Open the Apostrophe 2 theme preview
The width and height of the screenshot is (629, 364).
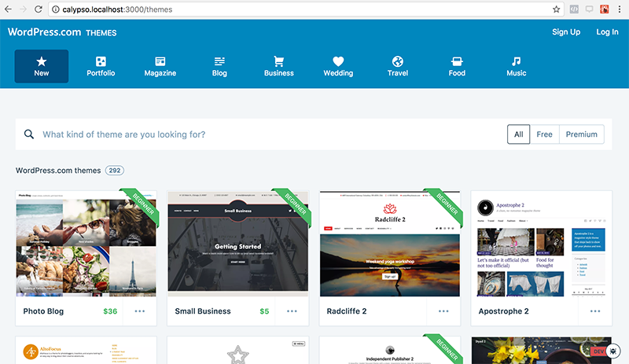541,244
